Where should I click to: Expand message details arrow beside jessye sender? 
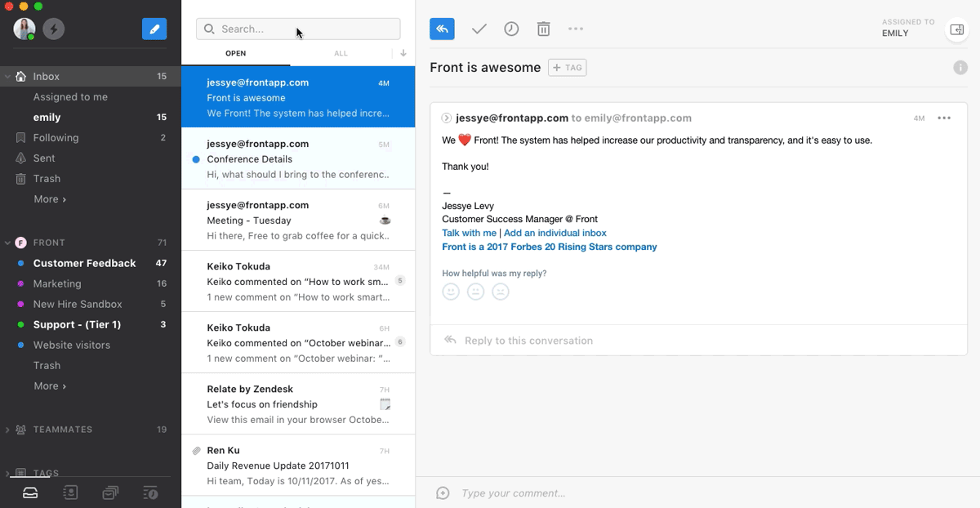pyautogui.click(x=447, y=118)
